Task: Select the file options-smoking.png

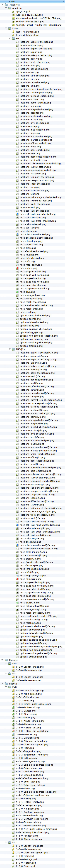Action: click(x=31, y=346)
